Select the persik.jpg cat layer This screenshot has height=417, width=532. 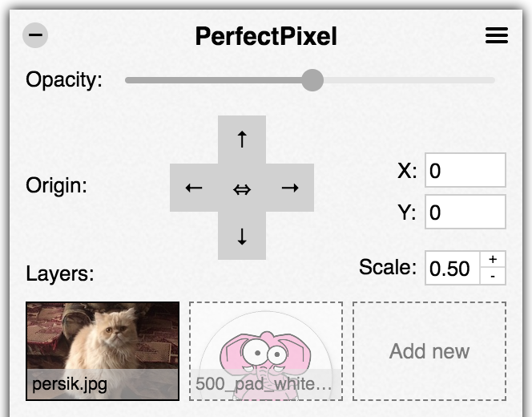103,351
